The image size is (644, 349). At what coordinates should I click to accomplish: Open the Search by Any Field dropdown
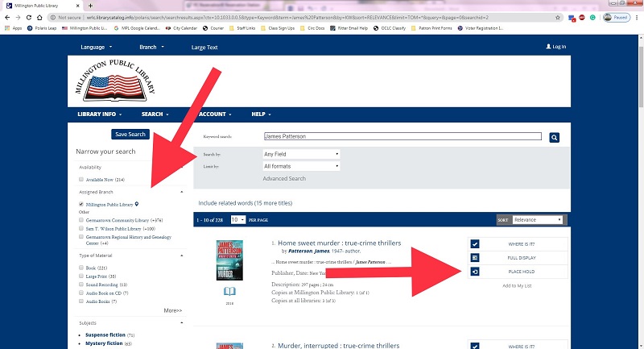click(301, 154)
